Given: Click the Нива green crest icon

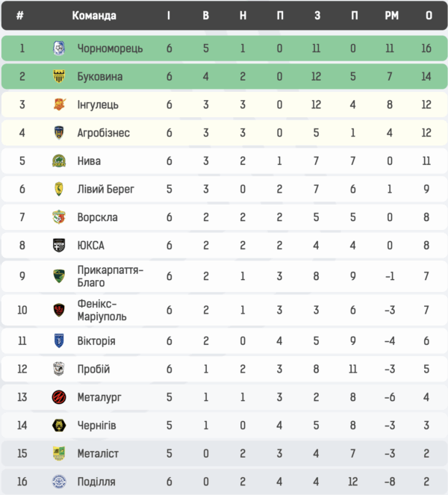Looking at the screenshot, I should point(59,161).
